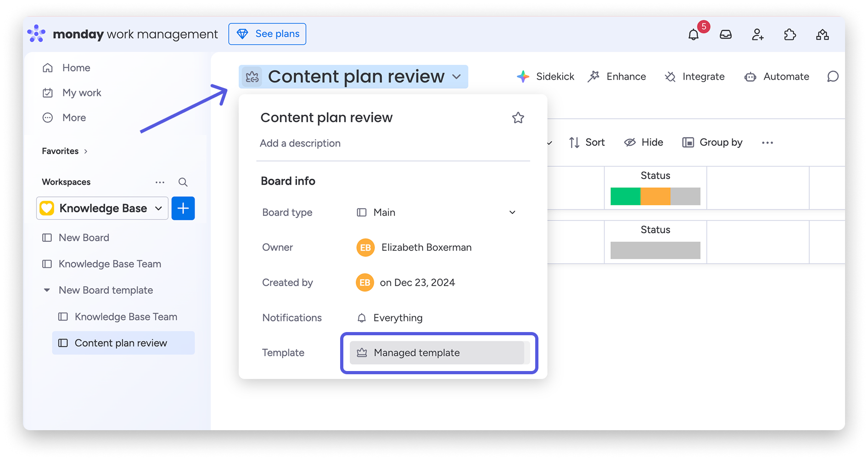Add new item with blue plus button
This screenshot has width=868, height=460.
click(183, 208)
